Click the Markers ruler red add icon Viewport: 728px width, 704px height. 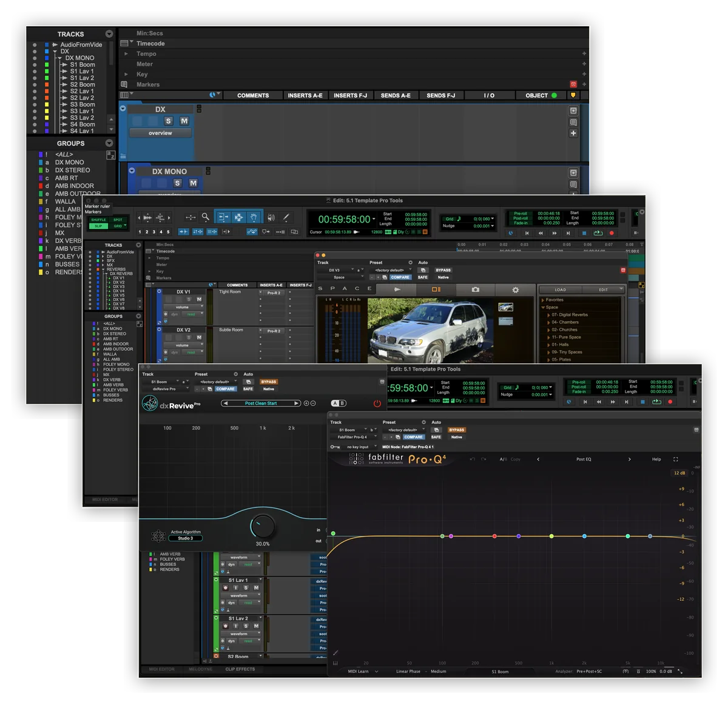(573, 84)
